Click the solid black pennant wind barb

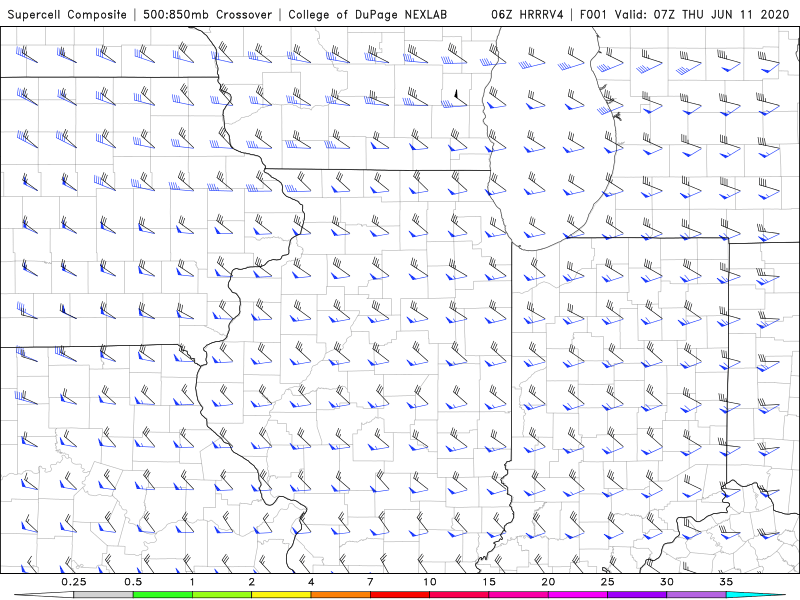coord(459,97)
